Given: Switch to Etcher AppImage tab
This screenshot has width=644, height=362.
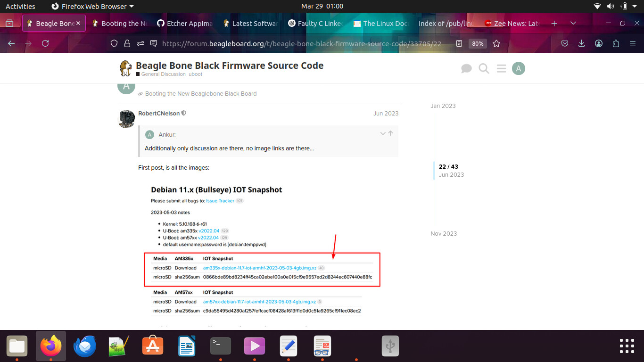Looking at the screenshot, I should (185, 23).
